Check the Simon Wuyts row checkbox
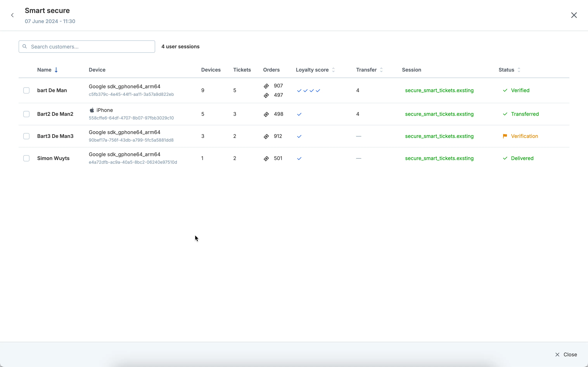 [x=26, y=158]
